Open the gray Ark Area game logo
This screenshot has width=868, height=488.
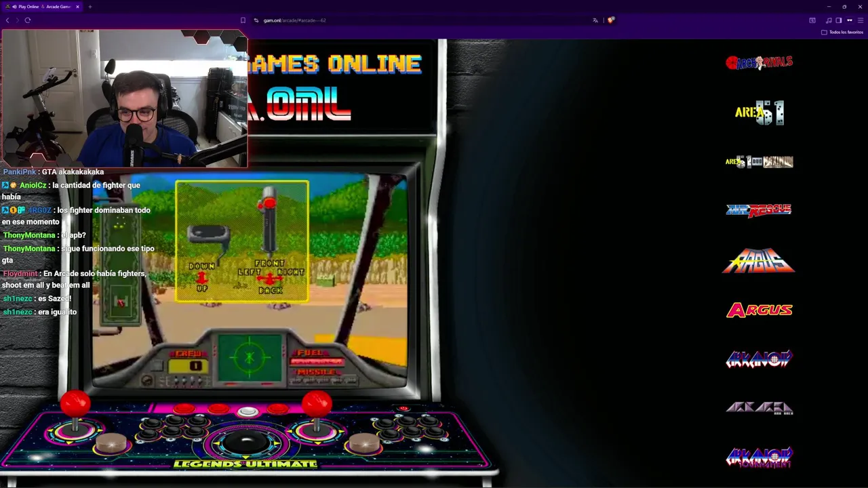[759, 408]
